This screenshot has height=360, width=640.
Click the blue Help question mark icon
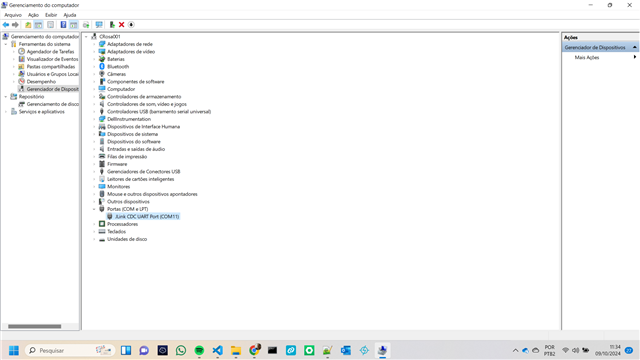pyautogui.click(x=63, y=25)
